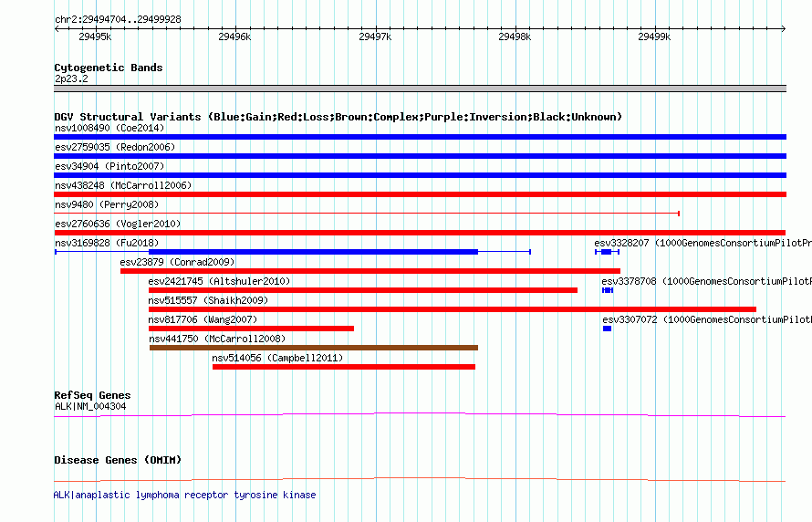Click the RefSeq Genes track title

click(x=93, y=396)
